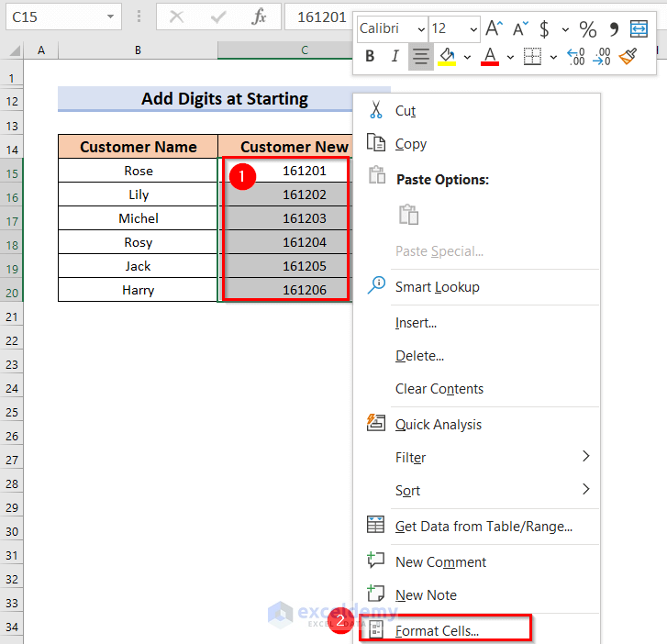Click Add Digits at Starting title cell
The image size is (667, 644).
[x=206, y=99]
